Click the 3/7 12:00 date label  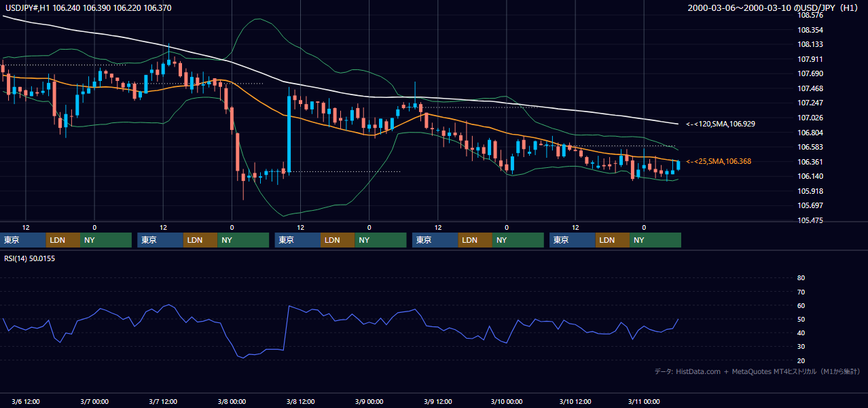[163, 402]
